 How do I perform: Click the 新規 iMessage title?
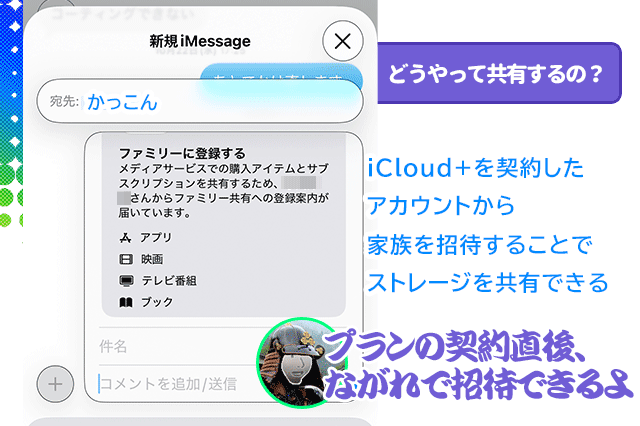point(200,41)
